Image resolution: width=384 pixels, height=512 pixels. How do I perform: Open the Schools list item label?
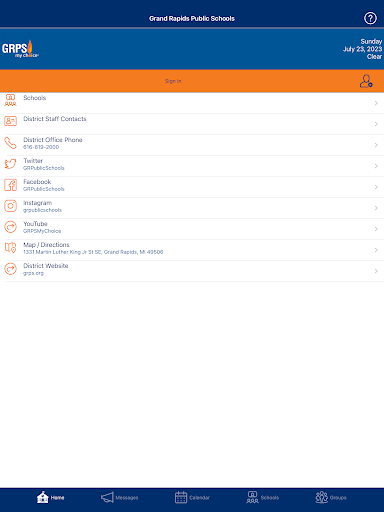35,98
